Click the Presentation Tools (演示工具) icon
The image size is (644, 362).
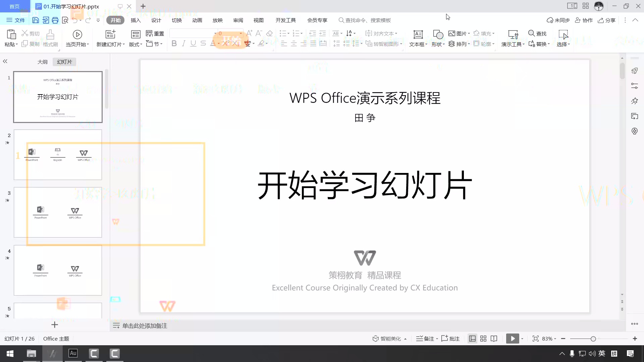click(513, 35)
